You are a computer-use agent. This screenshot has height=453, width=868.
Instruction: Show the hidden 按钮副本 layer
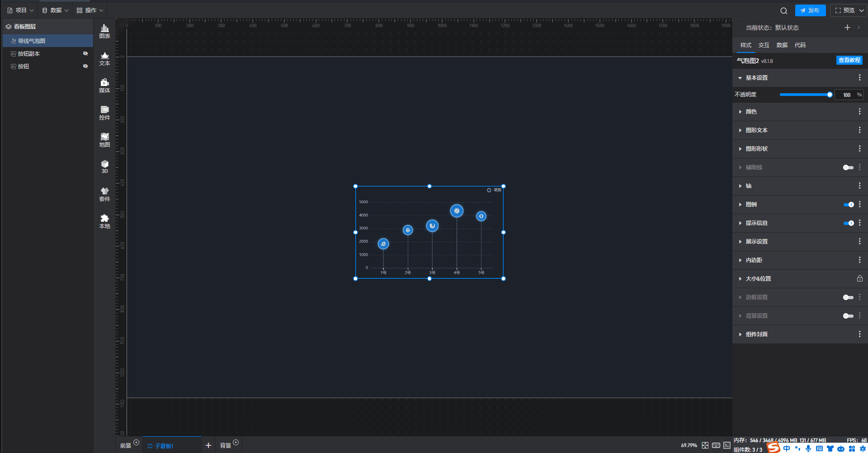85,53
